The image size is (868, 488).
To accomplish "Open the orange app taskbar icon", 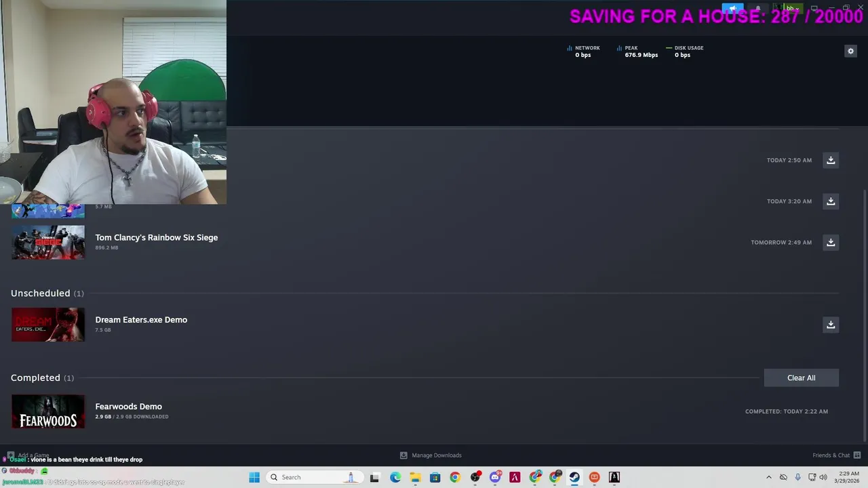I will click(594, 477).
